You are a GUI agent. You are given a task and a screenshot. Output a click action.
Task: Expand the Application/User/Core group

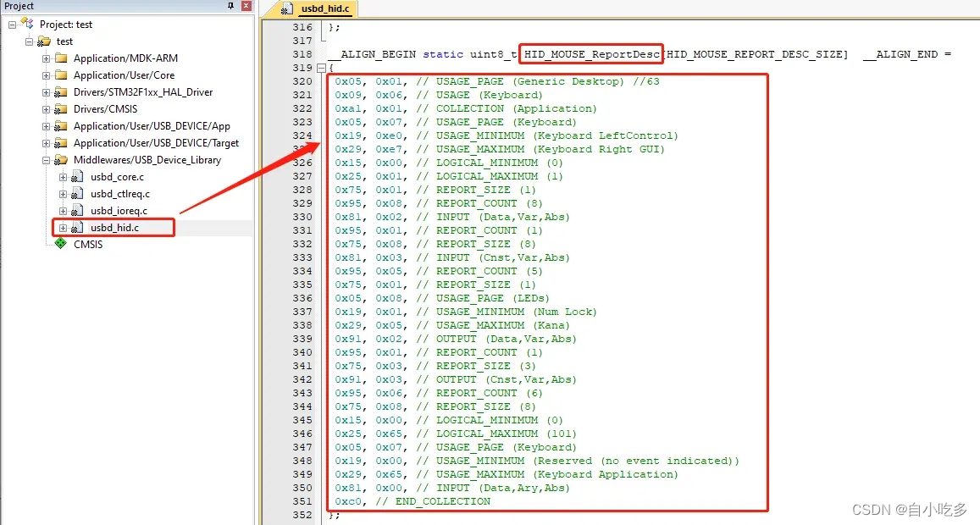pos(46,75)
